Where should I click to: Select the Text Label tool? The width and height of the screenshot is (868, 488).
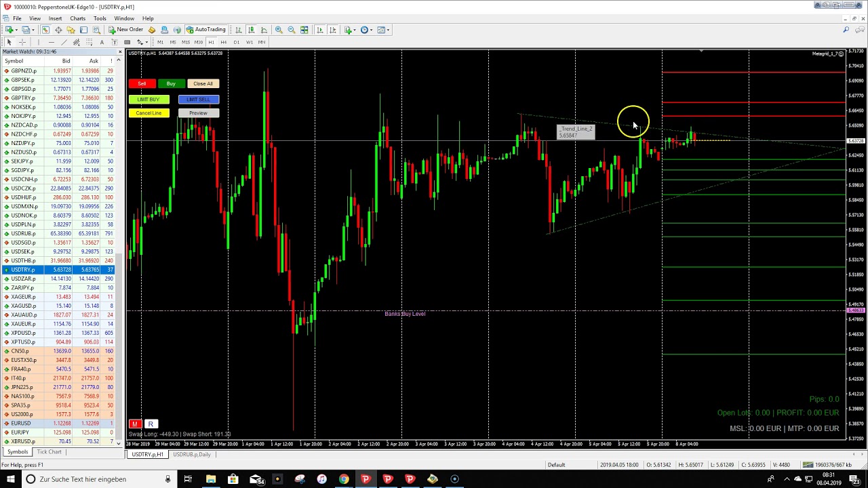(x=115, y=42)
